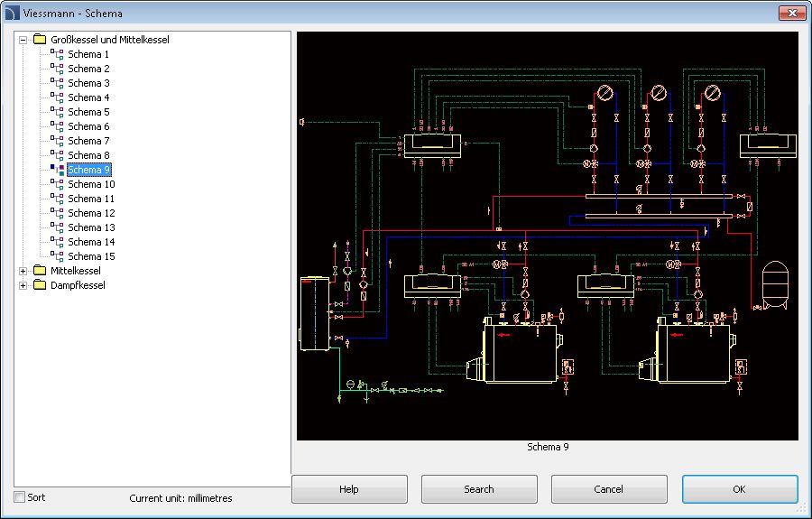This screenshot has height=519, width=812.
Task: Enable the Sort checkbox
Action: point(20,497)
